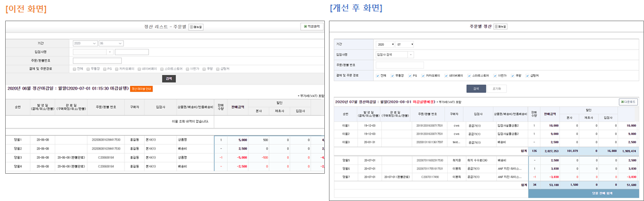The image size is (644, 201).
Task: Click 검색 button in 개선 후 화면
Action: click(x=476, y=89)
